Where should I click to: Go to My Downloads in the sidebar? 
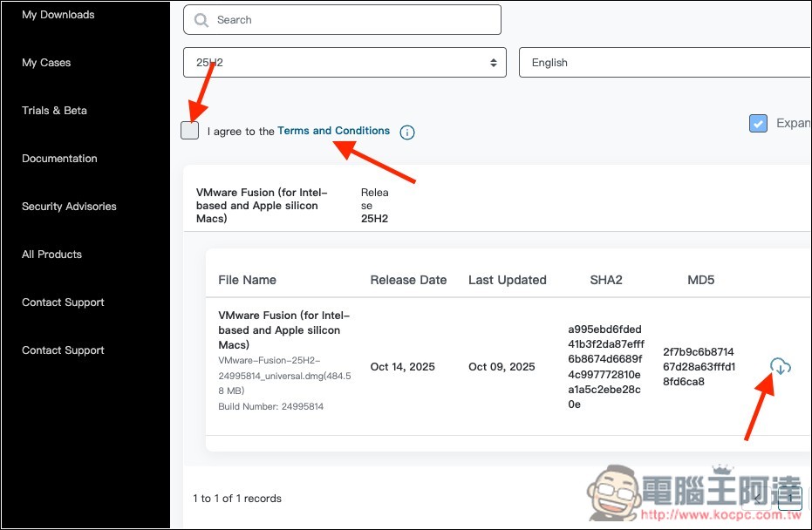coord(58,15)
